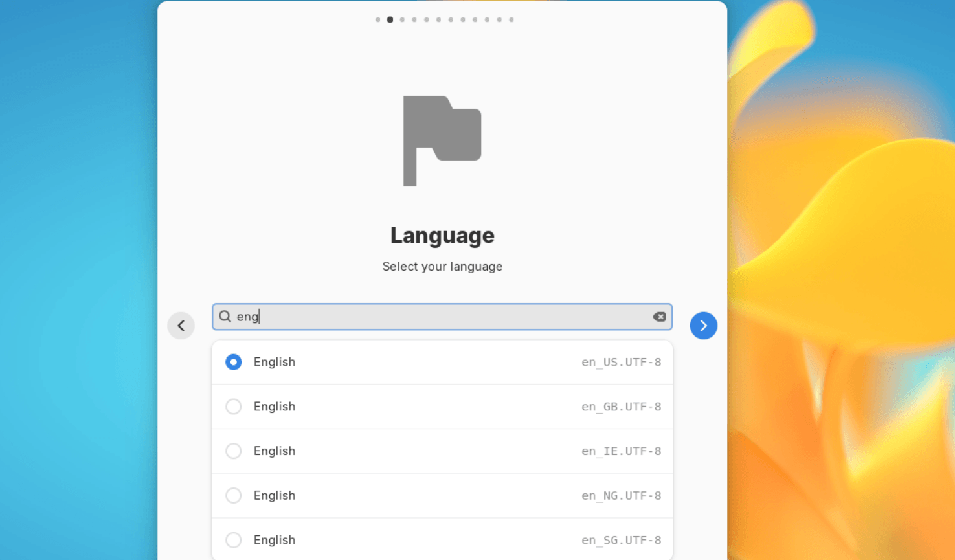Image resolution: width=955 pixels, height=560 pixels.
Task: Clear the search text using the x icon
Action: [659, 317]
